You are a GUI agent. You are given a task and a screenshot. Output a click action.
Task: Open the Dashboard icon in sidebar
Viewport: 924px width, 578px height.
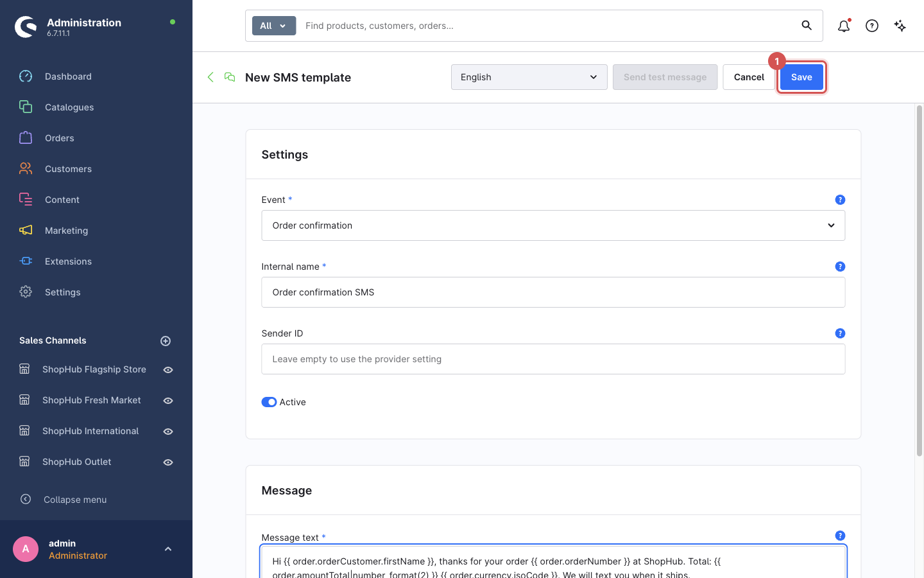[x=26, y=76]
